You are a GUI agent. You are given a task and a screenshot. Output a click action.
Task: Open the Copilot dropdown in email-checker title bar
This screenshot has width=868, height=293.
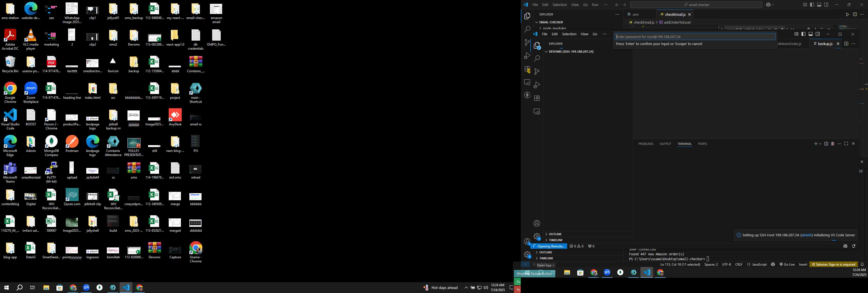(x=773, y=5)
